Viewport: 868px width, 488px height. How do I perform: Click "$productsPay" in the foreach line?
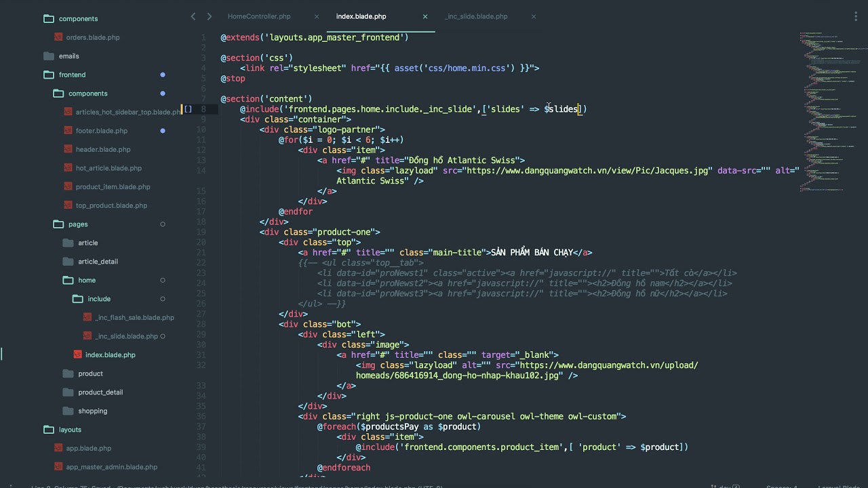[x=390, y=426]
